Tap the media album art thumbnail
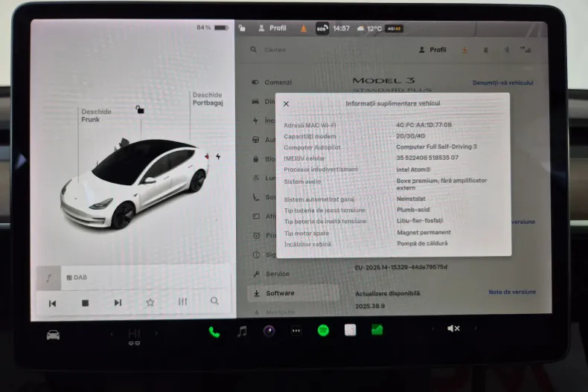This screenshot has height=392, width=588. (x=48, y=277)
